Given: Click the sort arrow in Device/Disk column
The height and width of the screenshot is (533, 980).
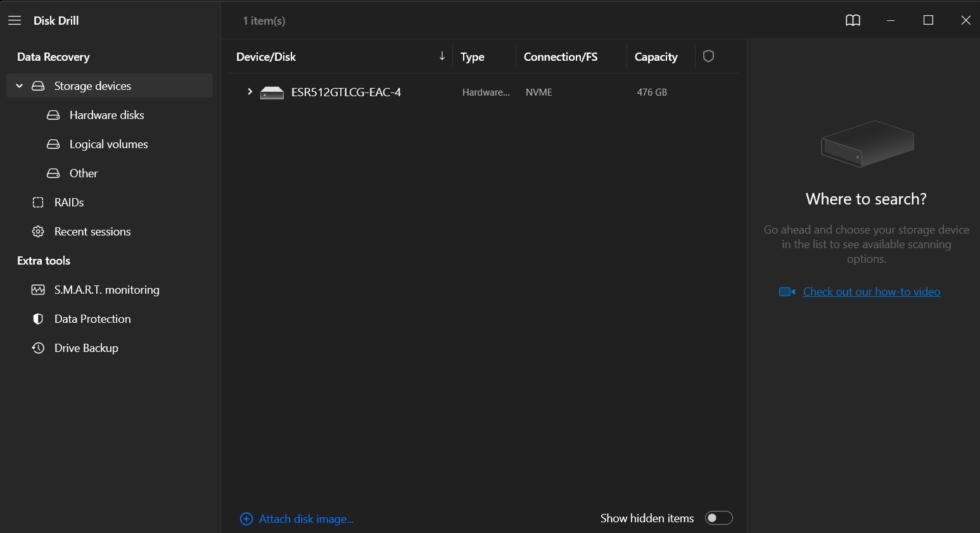Looking at the screenshot, I should click(442, 56).
